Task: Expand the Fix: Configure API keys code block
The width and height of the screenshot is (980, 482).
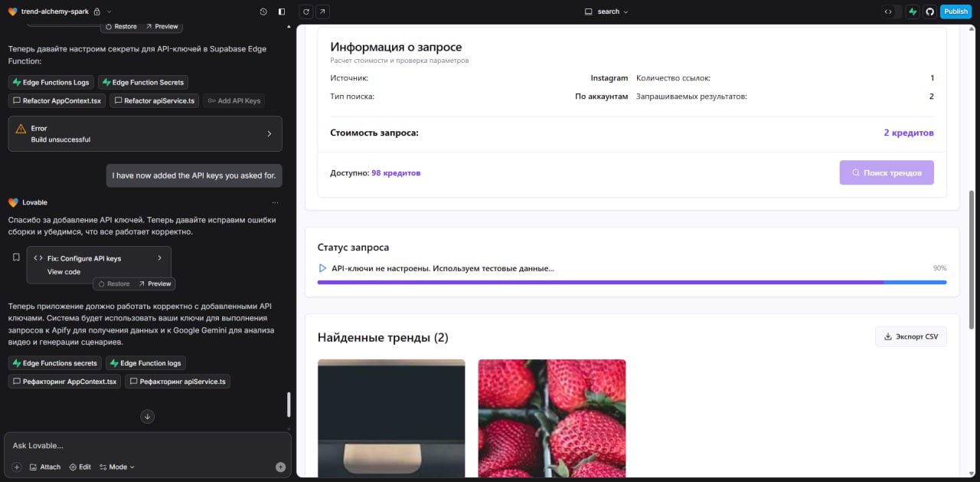Action: click(x=160, y=259)
